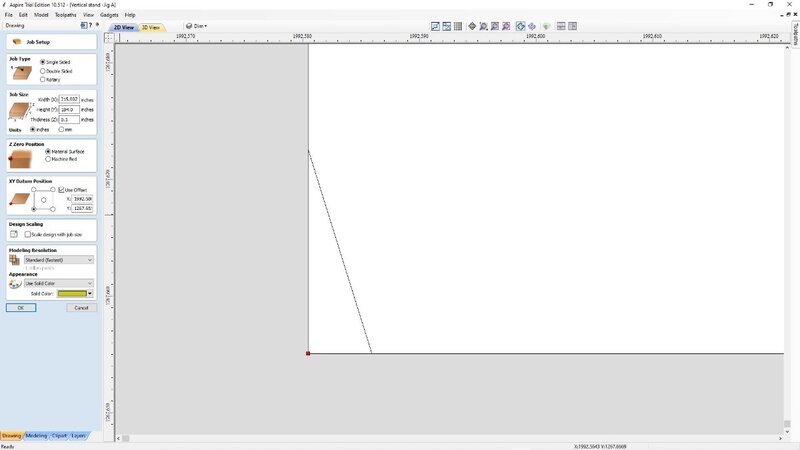This screenshot has width=800, height=450.
Task: Open the Model menu
Action: click(x=41, y=15)
